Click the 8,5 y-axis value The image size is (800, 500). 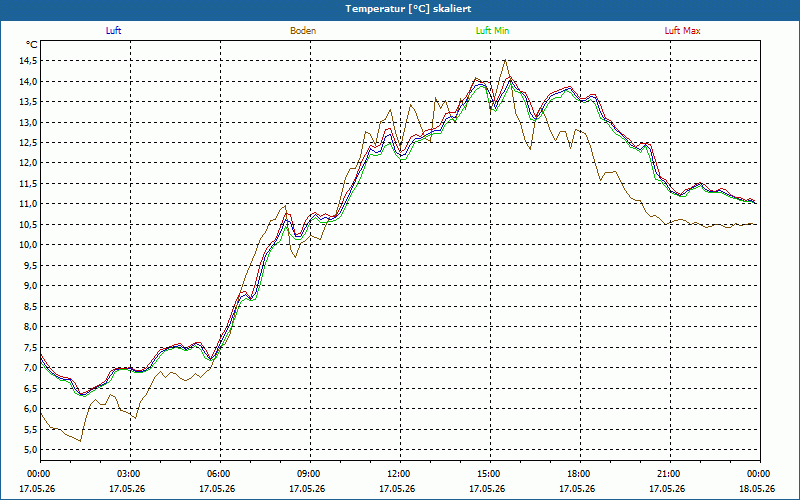tap(30, 307)
